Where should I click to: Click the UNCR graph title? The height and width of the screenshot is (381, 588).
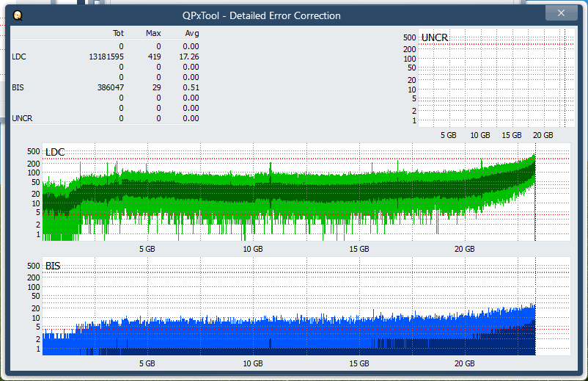(x=435, y=37)
